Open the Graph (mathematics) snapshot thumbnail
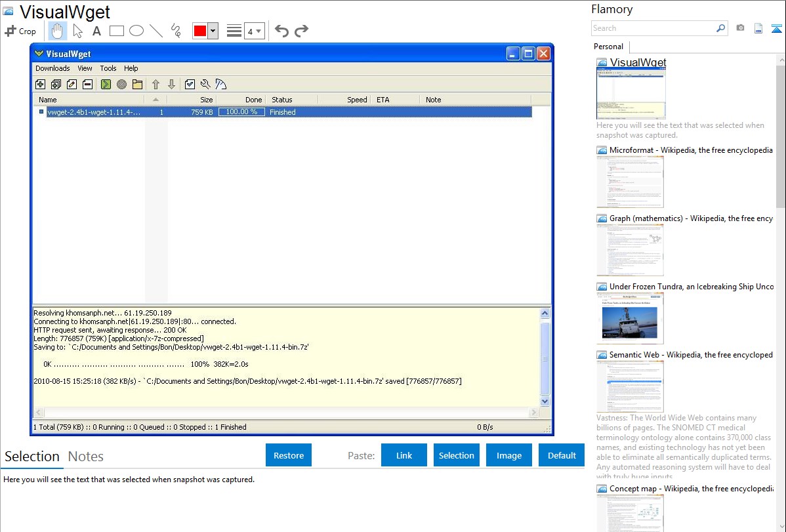Screen dimensions: 786x532 pyautogui.click(x=630, y=250)
